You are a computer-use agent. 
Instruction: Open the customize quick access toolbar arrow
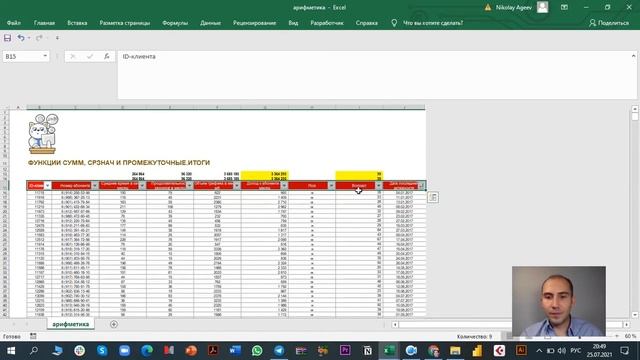point(57,38)
